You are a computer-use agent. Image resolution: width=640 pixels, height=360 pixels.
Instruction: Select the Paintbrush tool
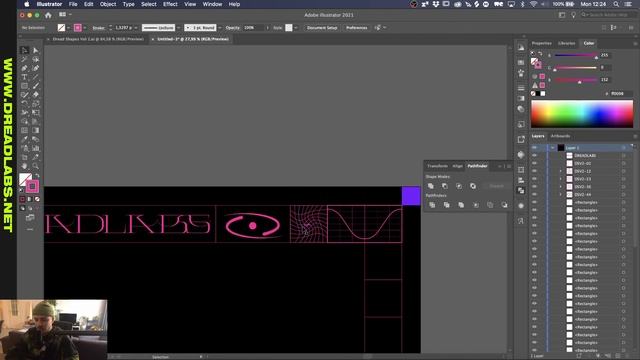pyautogui.click(x=36, y=86)
